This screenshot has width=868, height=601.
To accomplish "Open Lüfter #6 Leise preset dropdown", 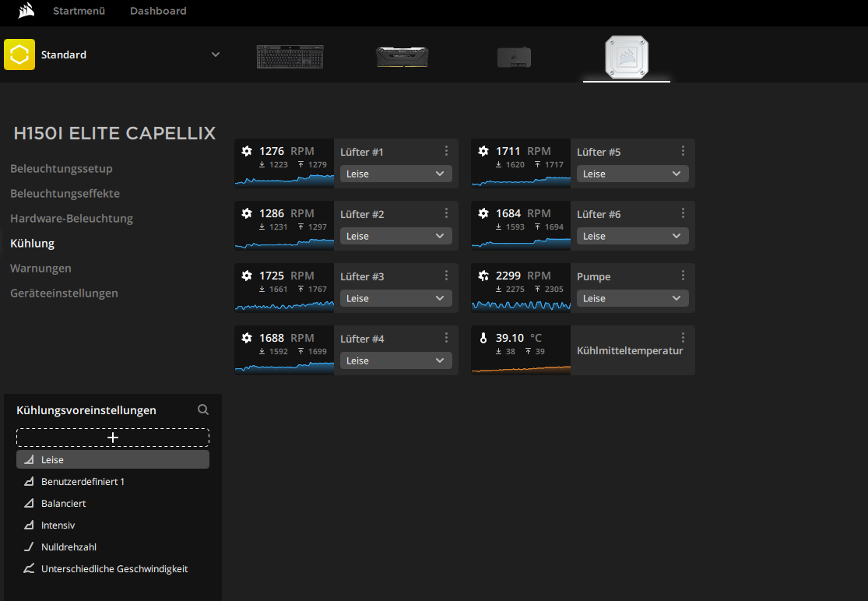I will click(633, 236).
